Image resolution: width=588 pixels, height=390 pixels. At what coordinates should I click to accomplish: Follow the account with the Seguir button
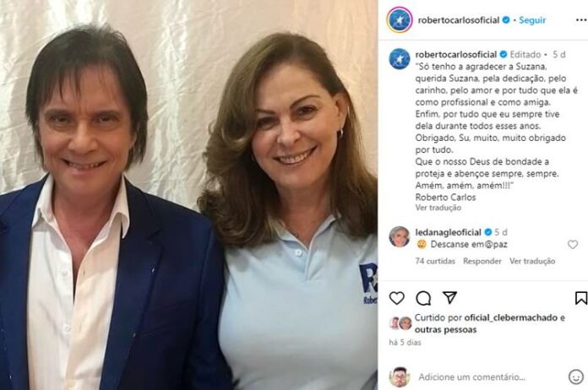(532, 19)
